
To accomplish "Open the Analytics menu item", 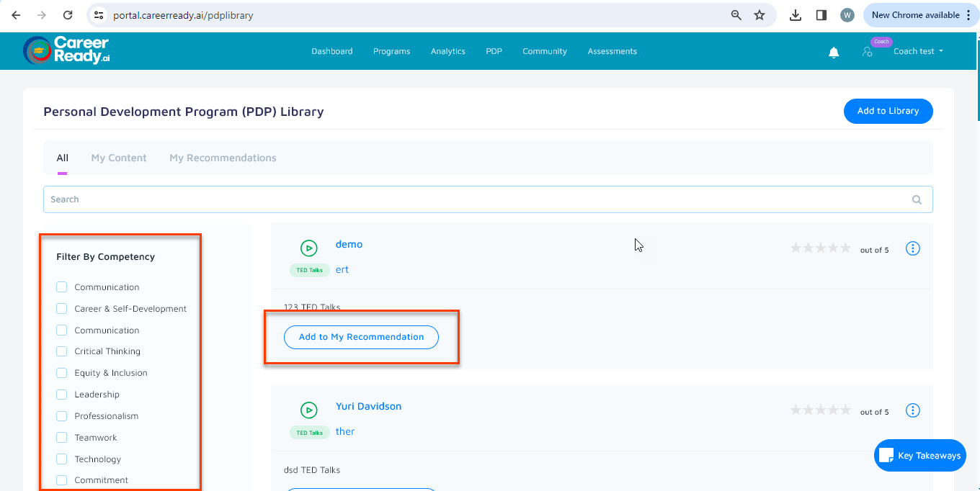I will 447,52.
